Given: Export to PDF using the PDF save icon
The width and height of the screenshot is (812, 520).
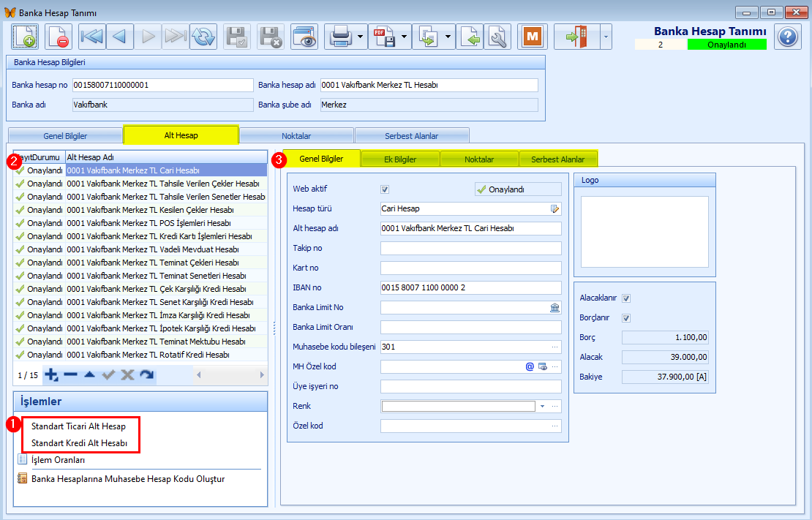Looking at the screenshot, I should [x=384, y=37].
